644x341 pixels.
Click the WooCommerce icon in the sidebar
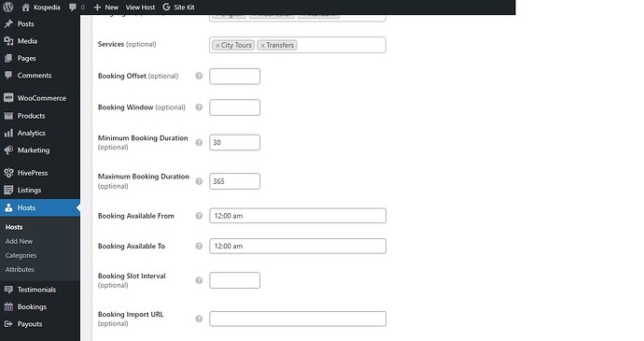pos(8,98)
